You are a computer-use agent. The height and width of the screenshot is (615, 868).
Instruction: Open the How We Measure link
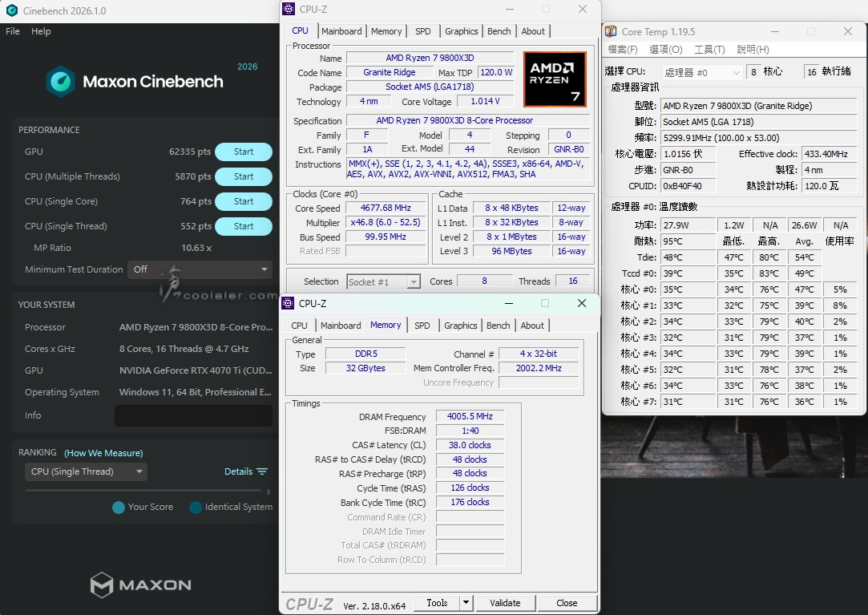[x=103, y=453]
